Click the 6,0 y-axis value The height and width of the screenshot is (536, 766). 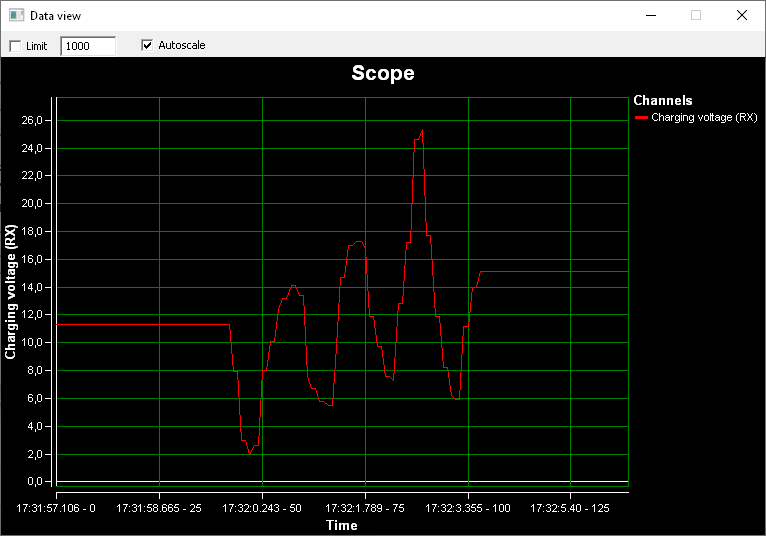(x=36, y=398)
